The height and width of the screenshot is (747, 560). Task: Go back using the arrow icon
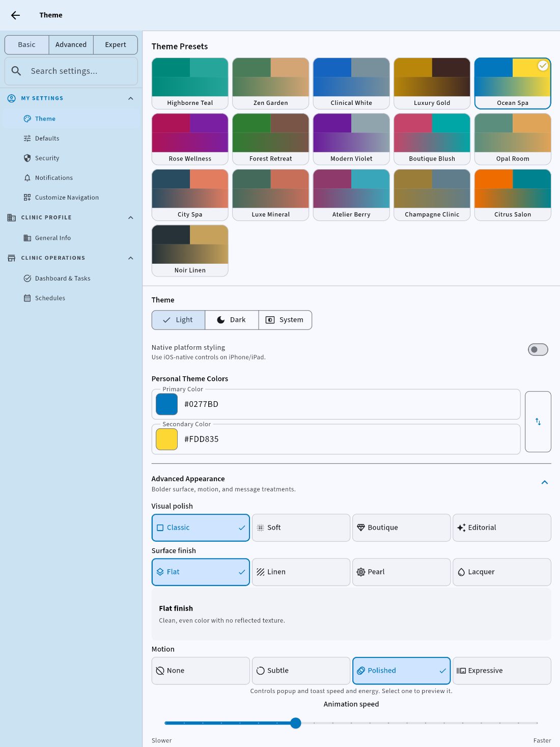[x=16, y=15]
